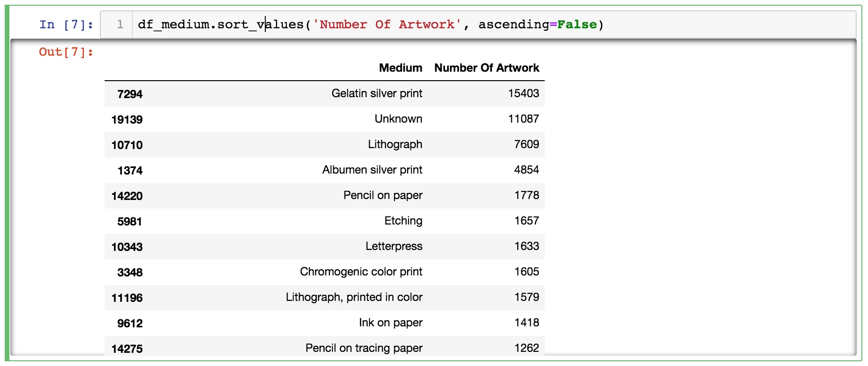
Task: Select row index 14220
Action: point(127,196)
